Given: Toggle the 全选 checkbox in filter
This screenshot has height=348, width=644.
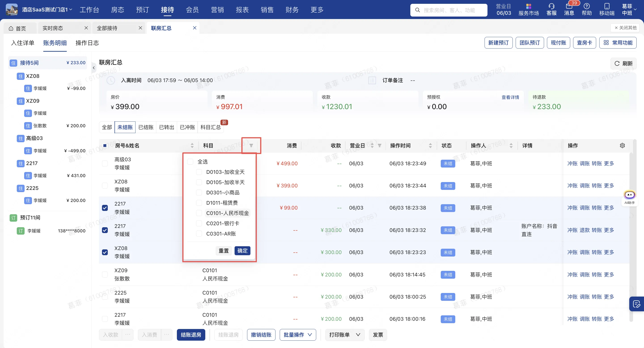Looking at the screenshot, I should coord(190,162).
